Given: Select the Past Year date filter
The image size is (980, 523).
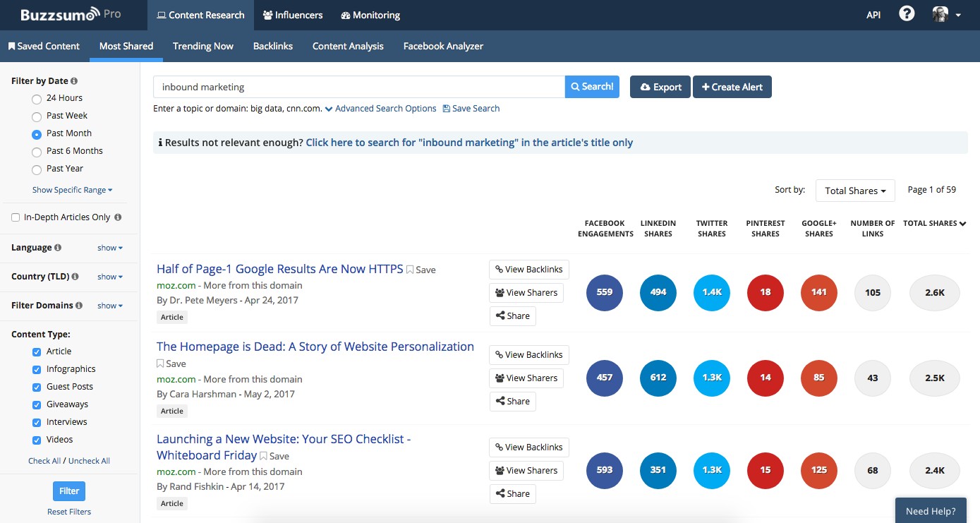Looking at the screenshot, I should pyautogui.click(x=37, y=169).
